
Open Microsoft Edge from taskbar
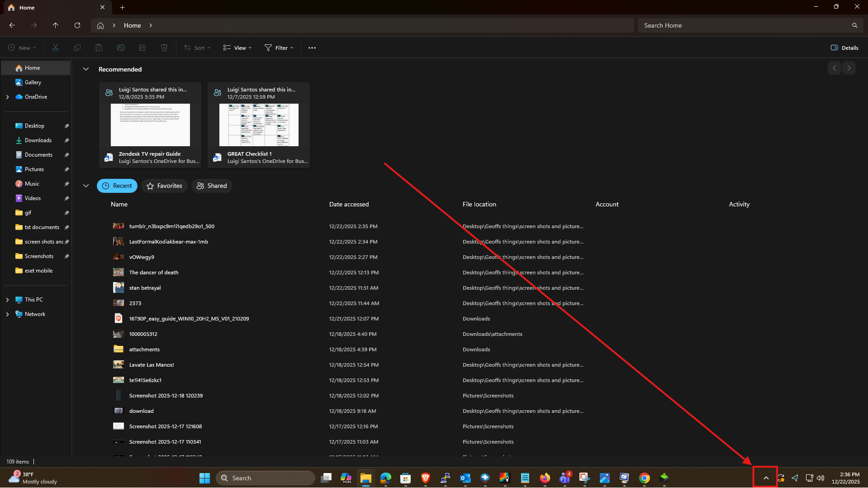386,478
